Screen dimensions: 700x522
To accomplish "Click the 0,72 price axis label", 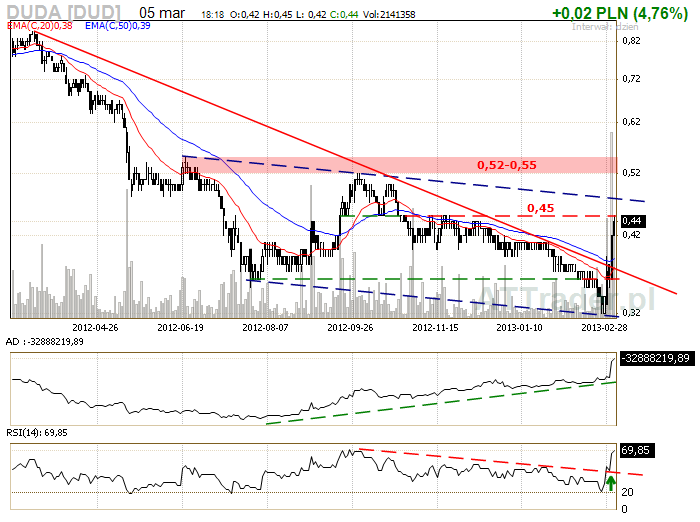I will pos(631,79).
